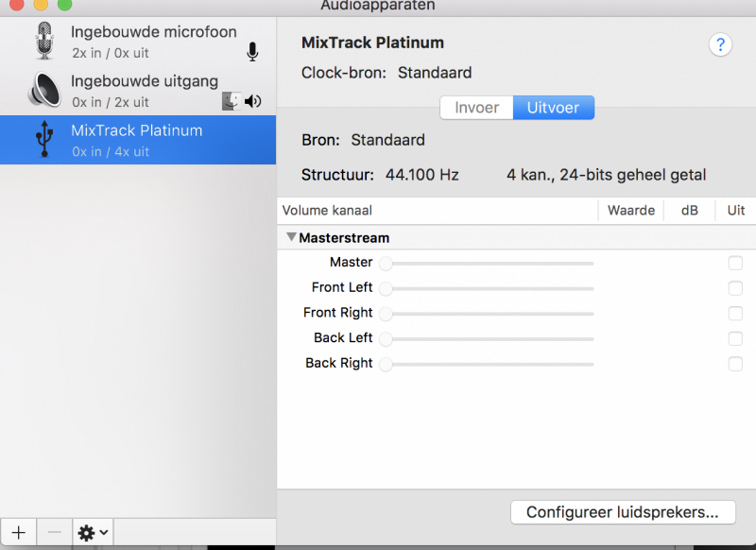The width and height of the screenshot is (756, 550).
Task: Click the built-in output speaker icon
Action: (44, 90)
